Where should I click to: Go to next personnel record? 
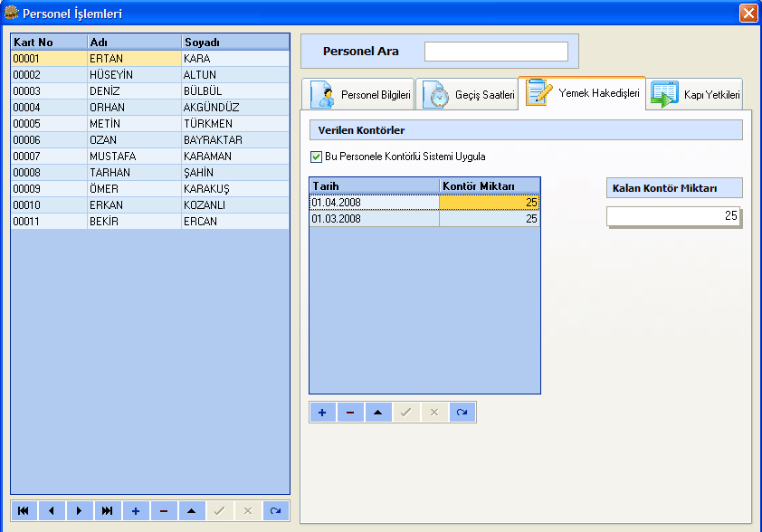coord(80,511)
